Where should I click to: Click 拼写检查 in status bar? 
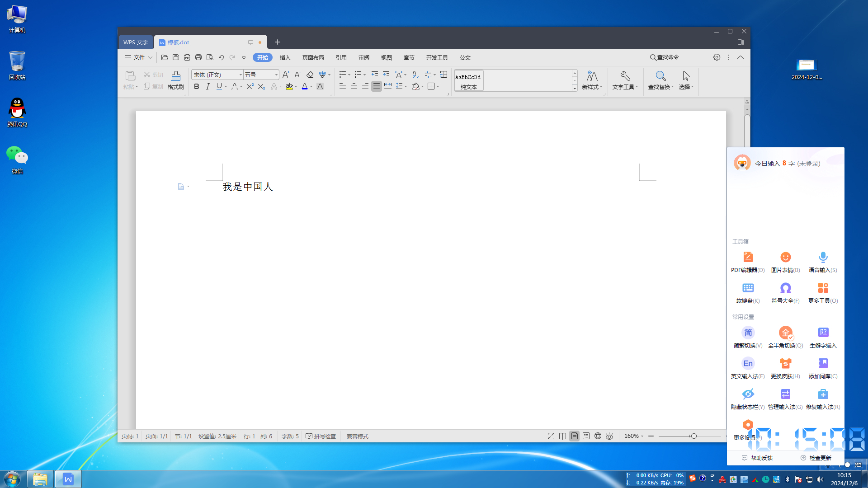tap(321, 436)
